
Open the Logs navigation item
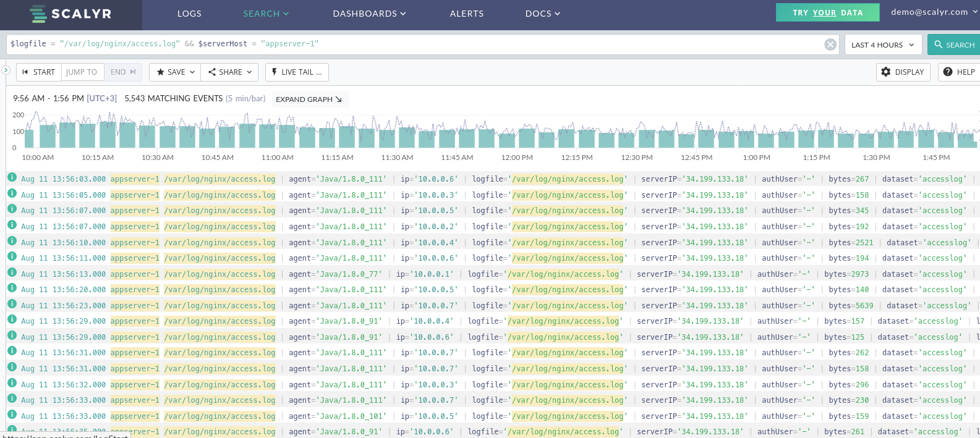pyautogui.click(x=189, y=14)
